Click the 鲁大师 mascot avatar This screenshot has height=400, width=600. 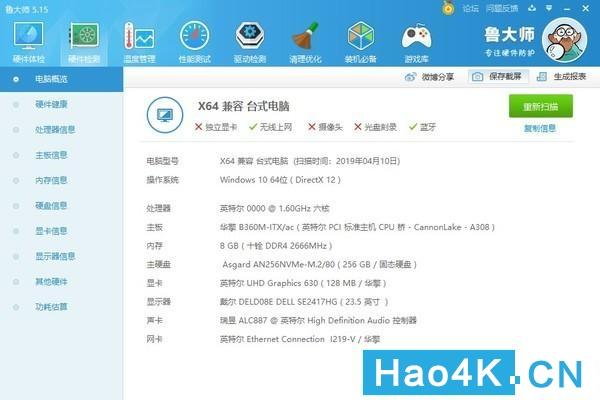tap(565, 41)
